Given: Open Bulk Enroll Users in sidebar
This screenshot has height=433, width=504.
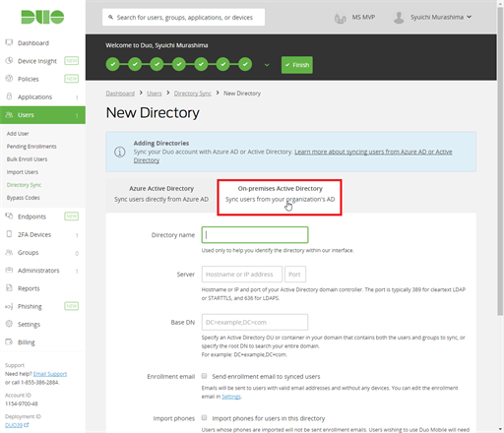Looking at the screenshot, I should 27,159.
